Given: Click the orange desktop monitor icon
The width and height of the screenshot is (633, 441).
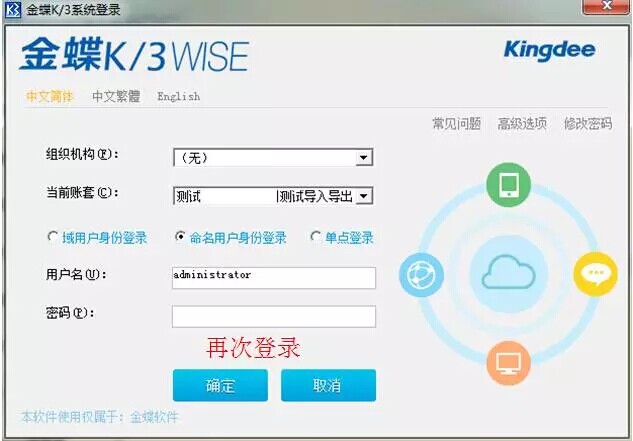Looking at the screenshot, I should (508, 363).
